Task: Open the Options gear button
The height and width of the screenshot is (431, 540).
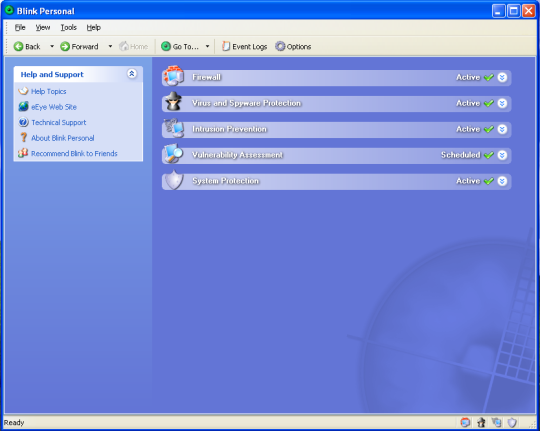Action: (x=293, y=47)
